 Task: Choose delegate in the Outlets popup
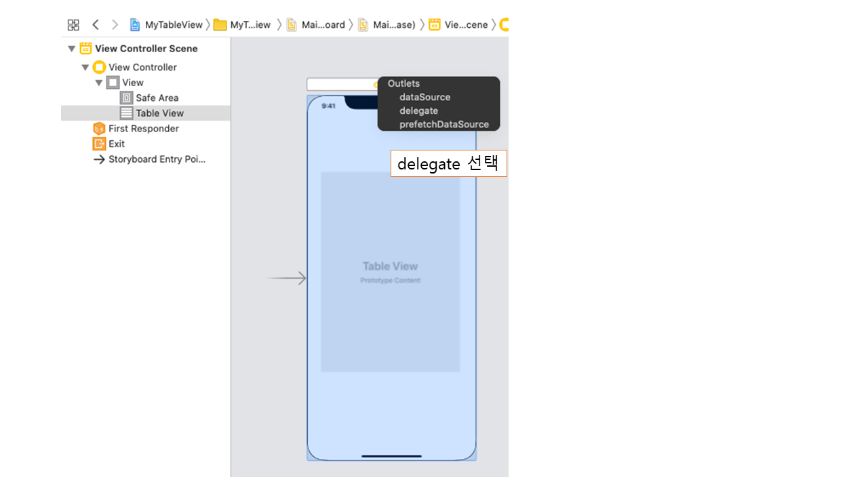pyautogui.click(x=418, y=110)
